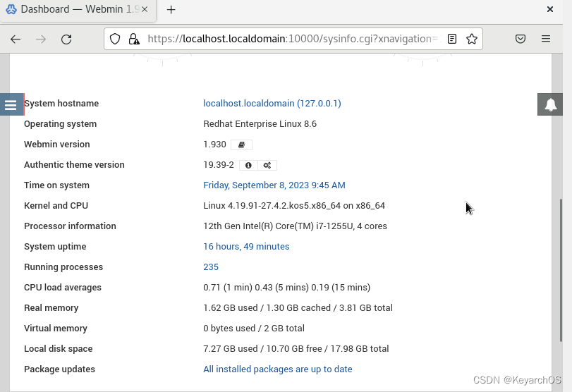The height and width of the screenshot is (392, 572).
Task: Close the browser window with X
Action: coord(550,9)
